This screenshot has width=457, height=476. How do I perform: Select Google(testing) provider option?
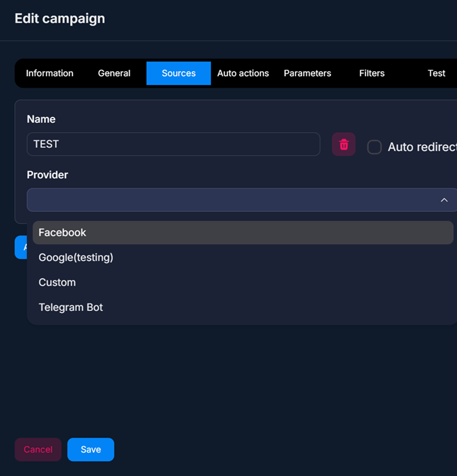(x=243, y=258)
